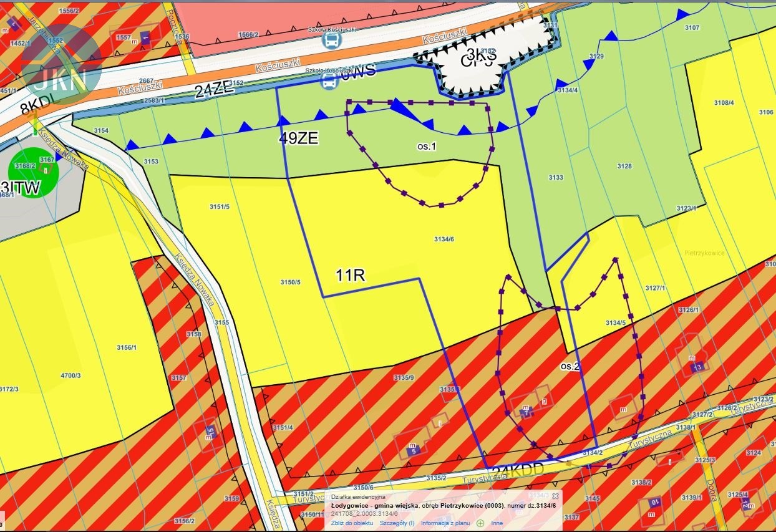The width and height of the screenshot is (776, 532).
Task: Click the 11R zone label
Action: pos(350,276)
